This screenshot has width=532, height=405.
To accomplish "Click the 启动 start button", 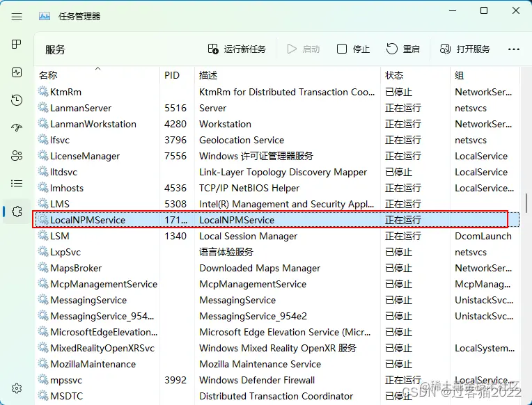I will point(304,49).
